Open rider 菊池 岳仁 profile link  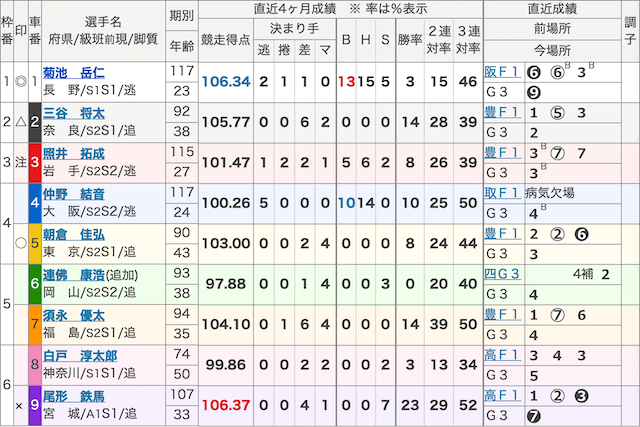[x=73, y=73]
